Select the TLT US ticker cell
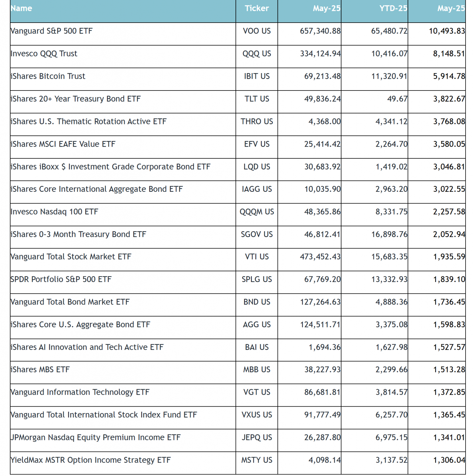This screenshot has width=473, height=476. pyautogui.click(x=256, y=99)
